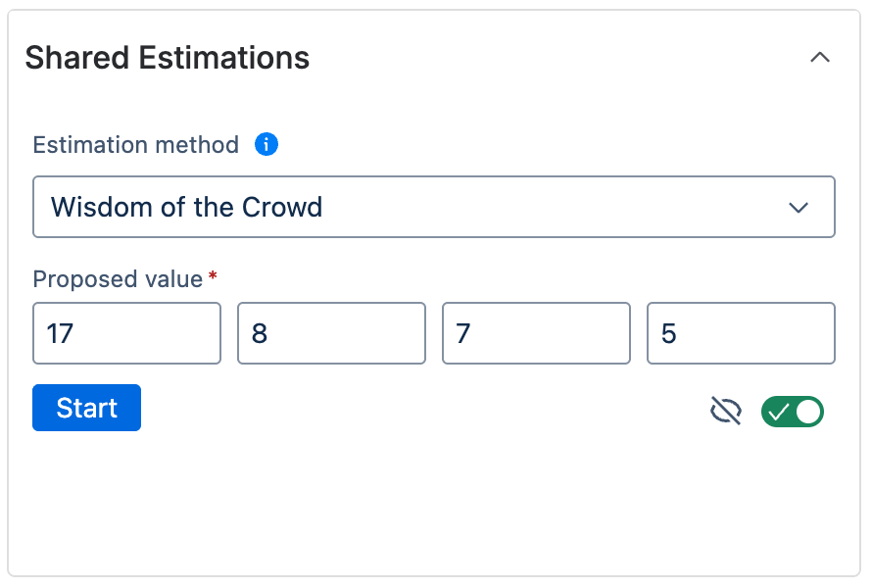The width and height of the screenshot is (872, 588).
Task: Select the 'Wisdom of the Crowd' text
Action: pos(186,207)
